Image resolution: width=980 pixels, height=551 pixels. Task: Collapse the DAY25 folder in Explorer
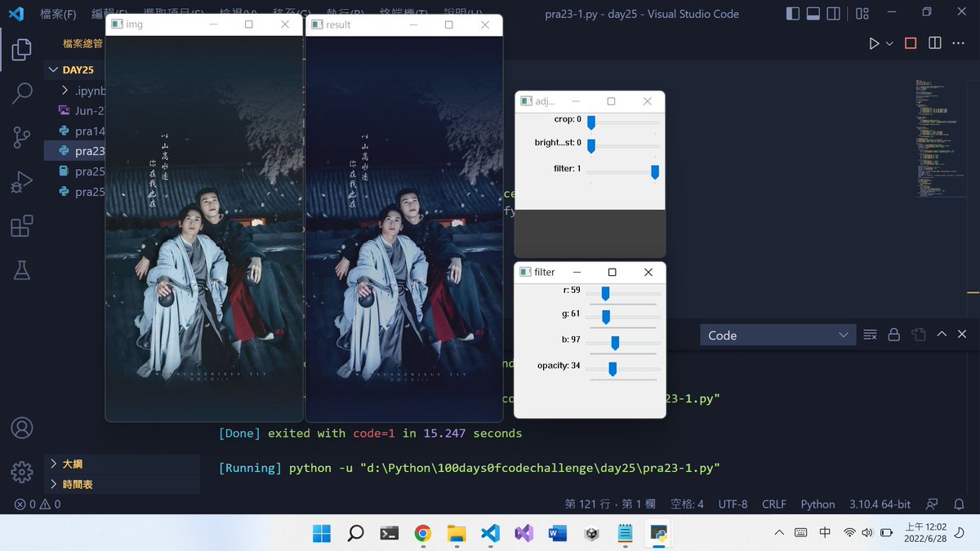[x=53, y=69]
